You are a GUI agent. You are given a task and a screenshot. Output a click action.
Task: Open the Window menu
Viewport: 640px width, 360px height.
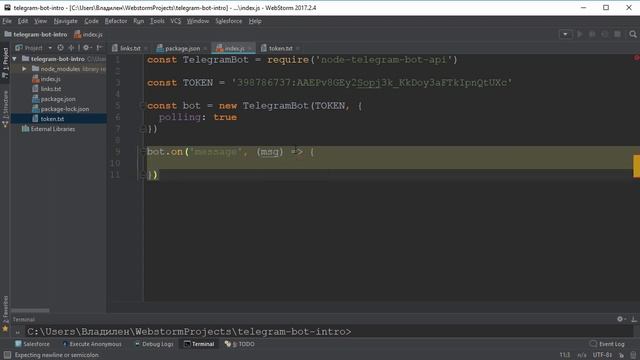(x=198, y=21)
